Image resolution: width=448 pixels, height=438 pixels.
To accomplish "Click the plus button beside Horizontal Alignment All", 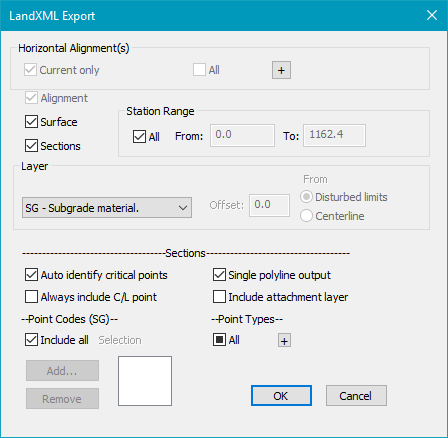I will [281, 70].
